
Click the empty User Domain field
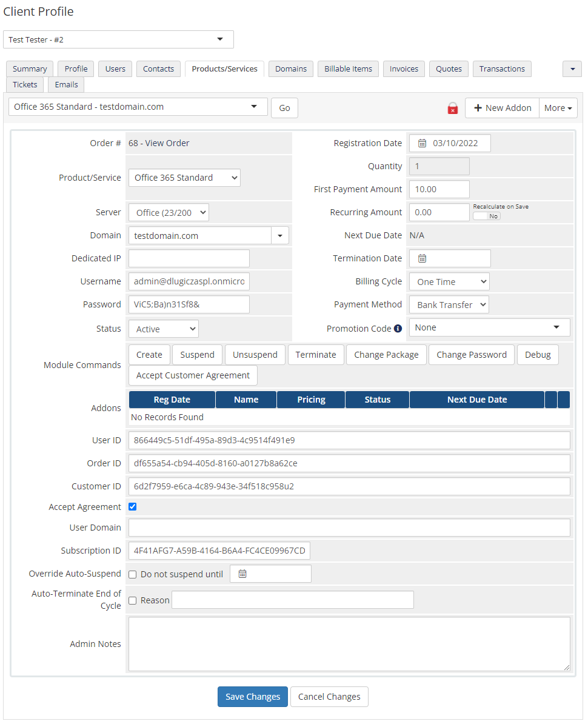tap(349, 528)
